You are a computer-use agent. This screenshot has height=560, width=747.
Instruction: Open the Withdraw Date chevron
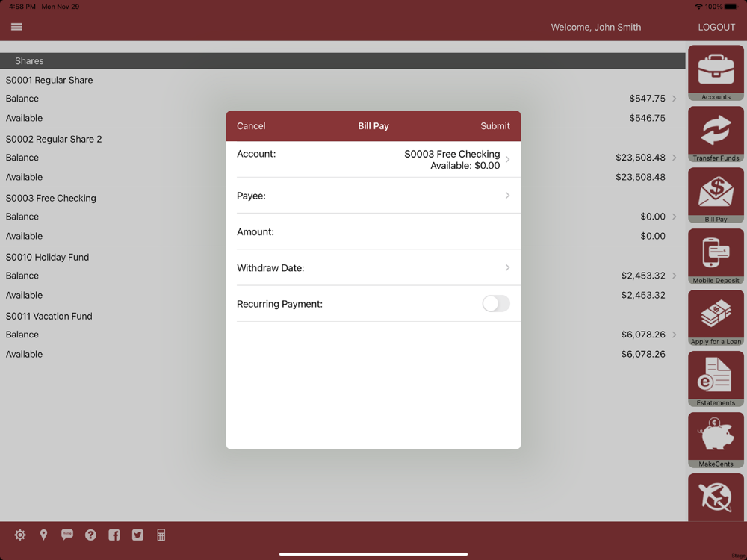(x=507, y=267)
